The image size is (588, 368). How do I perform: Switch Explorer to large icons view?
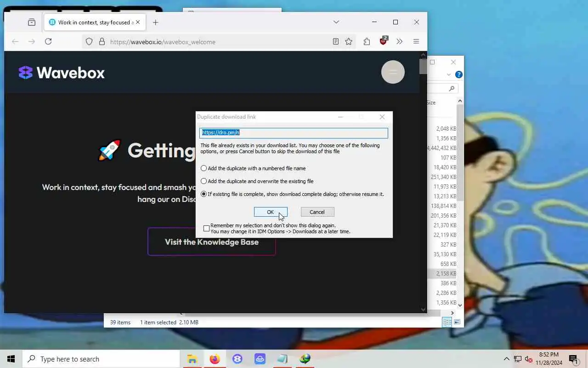(457, 322)
